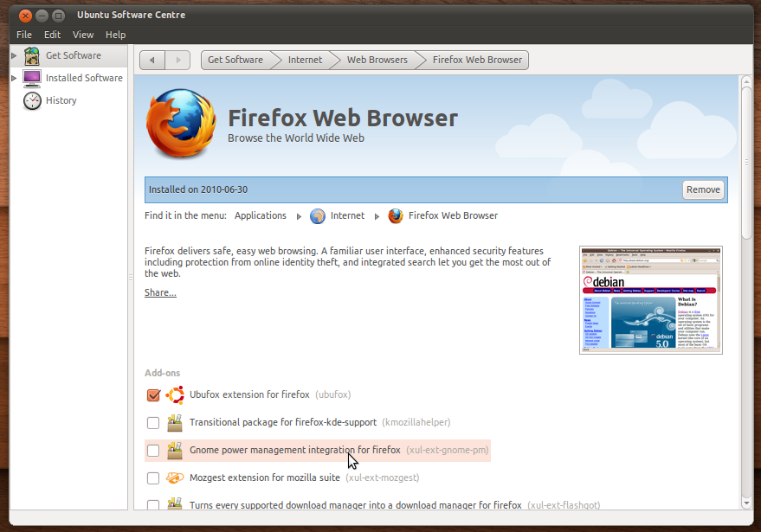Viewport: 761px width, 532px height.
Task: Click the Share... link
Action: 159,292
